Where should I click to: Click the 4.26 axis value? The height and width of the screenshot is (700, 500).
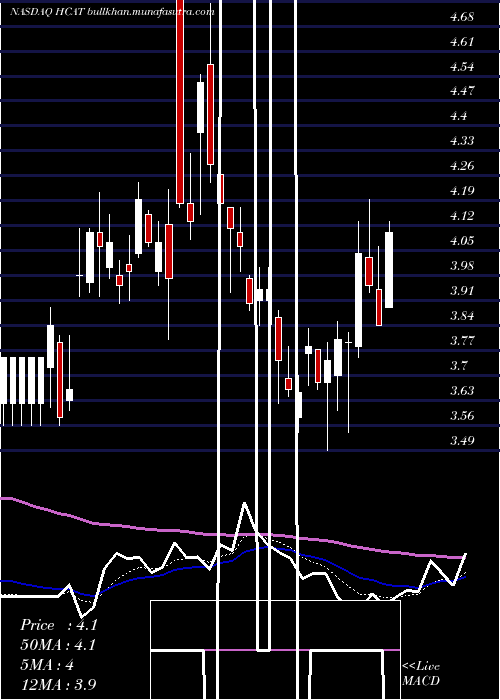click(x=462, y=166)
